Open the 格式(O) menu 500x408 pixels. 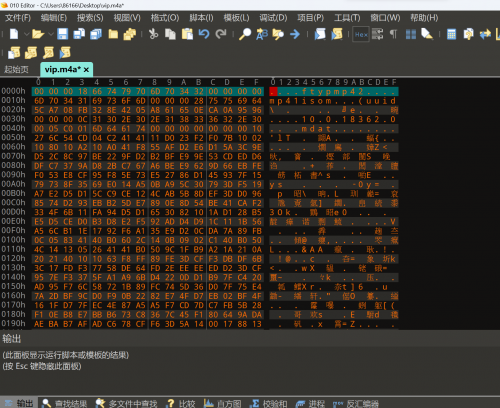pos(165,18)
